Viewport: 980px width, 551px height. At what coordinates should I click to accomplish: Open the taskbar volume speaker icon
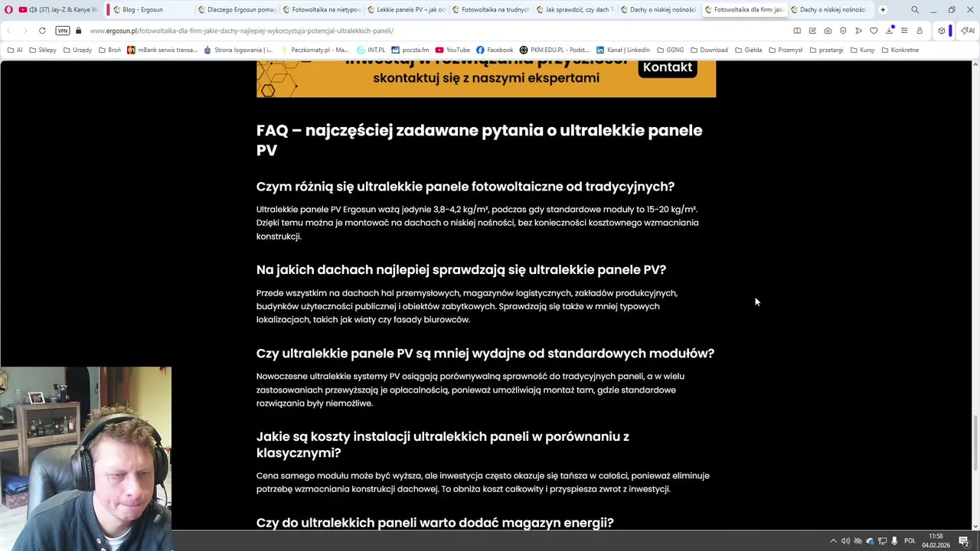pos(845,541)
